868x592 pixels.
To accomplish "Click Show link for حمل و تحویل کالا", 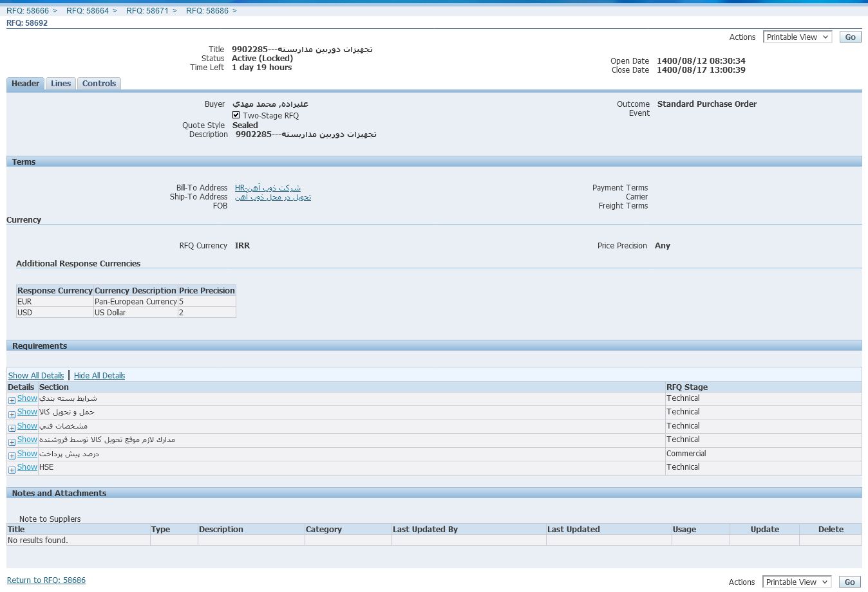I will (27, 412).
